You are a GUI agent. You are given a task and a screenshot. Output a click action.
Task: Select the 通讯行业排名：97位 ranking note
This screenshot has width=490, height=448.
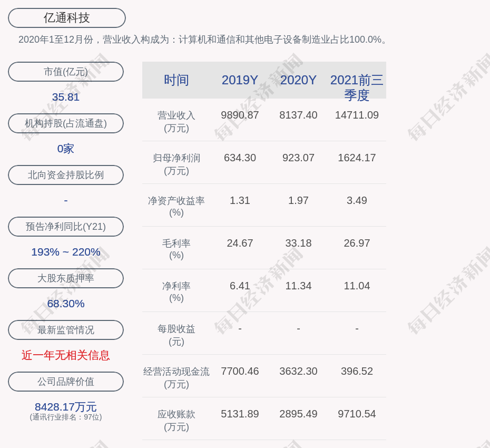pos(66,417)
